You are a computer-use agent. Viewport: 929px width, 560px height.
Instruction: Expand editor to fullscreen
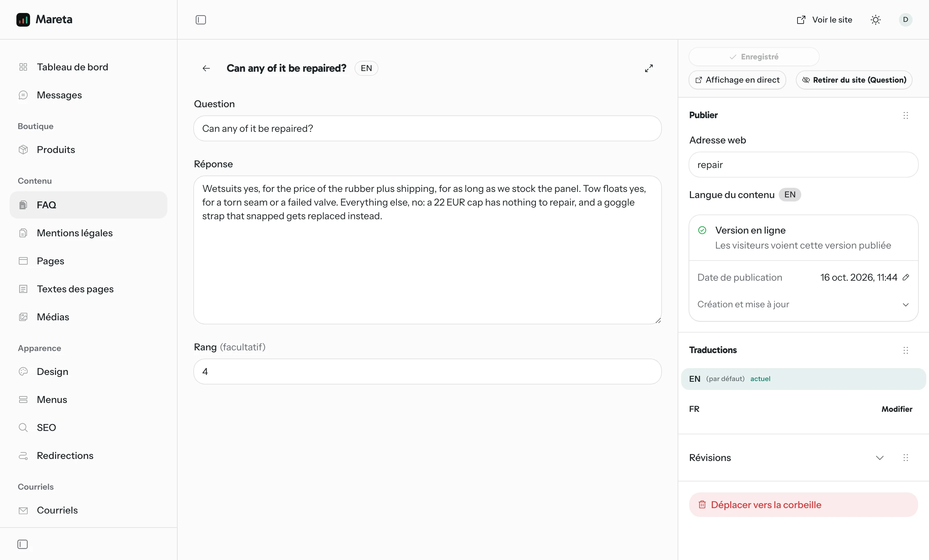(649, 68)
